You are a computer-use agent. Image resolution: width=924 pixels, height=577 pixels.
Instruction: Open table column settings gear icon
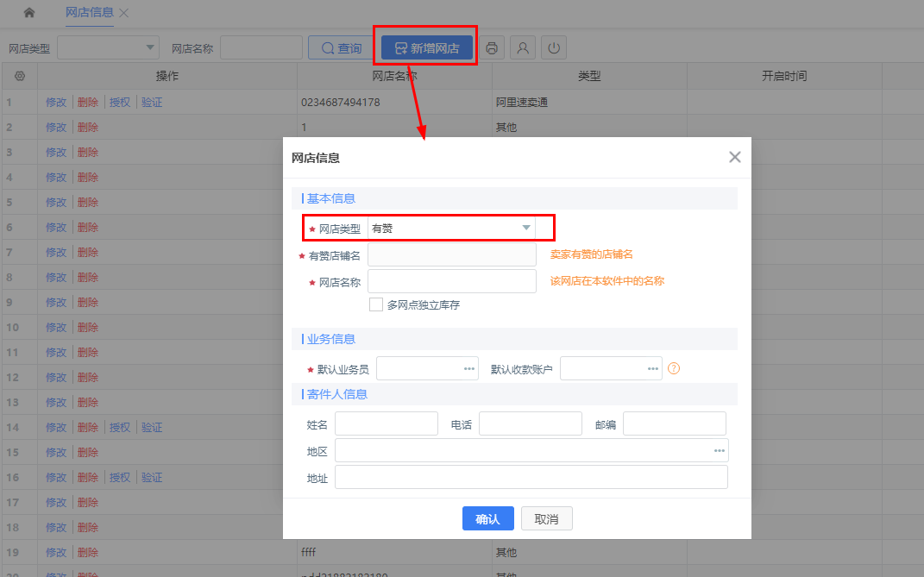point(20,76)
